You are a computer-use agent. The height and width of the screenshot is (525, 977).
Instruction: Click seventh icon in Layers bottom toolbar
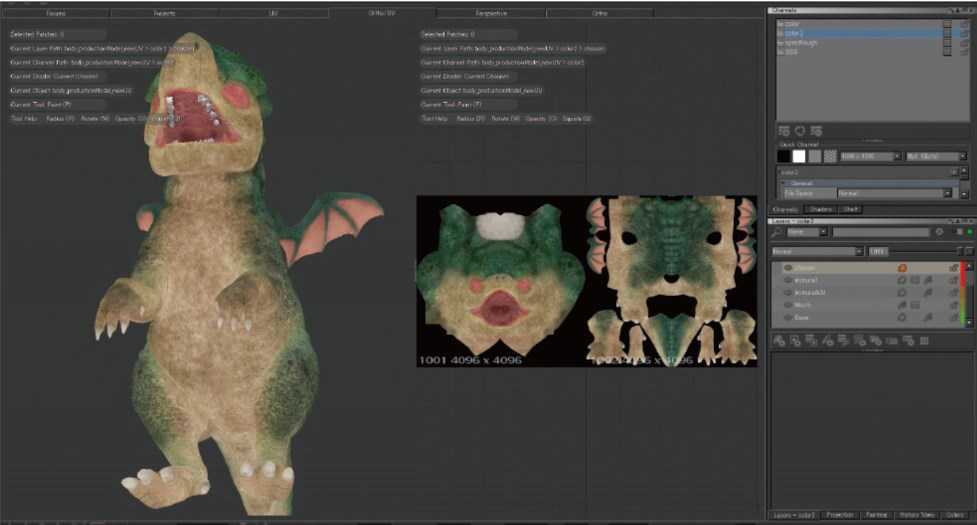[x=876, y=341]
